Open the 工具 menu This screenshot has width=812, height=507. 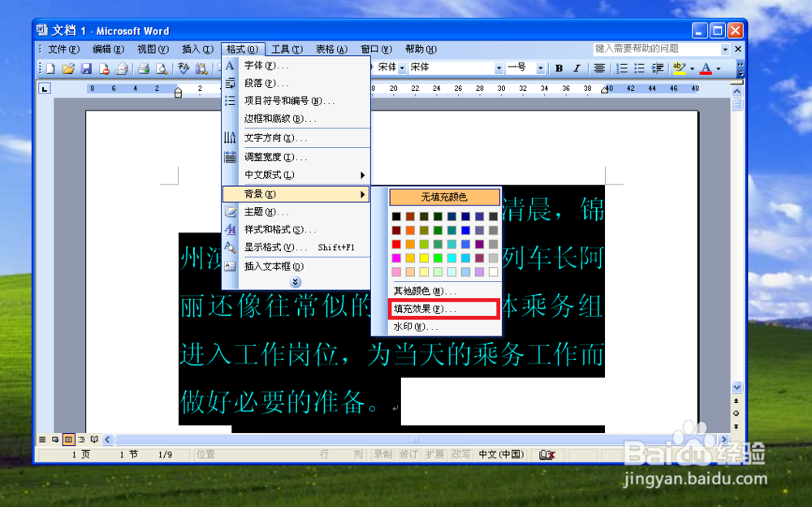pos(287,50)
